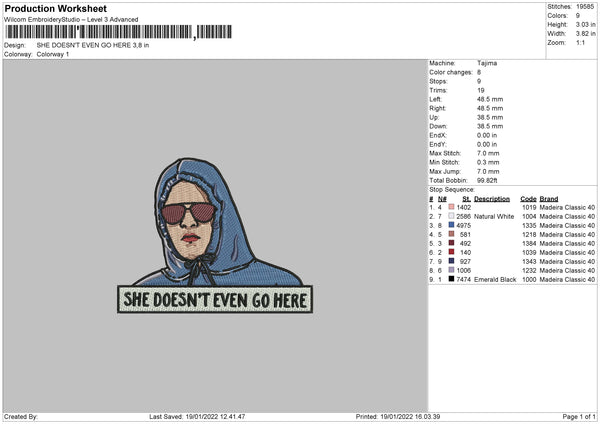Click the dark red swatch for code 1384

452,243
